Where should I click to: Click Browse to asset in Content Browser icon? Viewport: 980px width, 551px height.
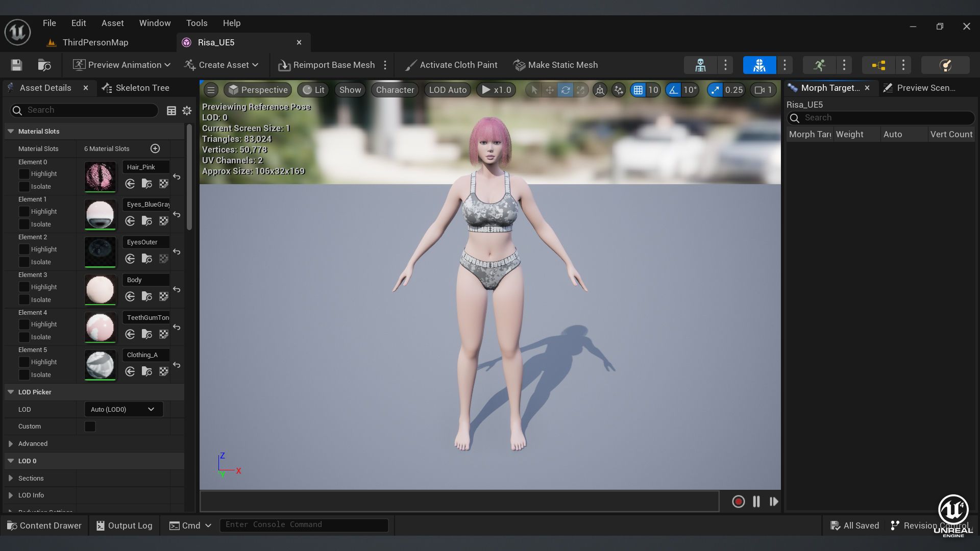[44, 65]
